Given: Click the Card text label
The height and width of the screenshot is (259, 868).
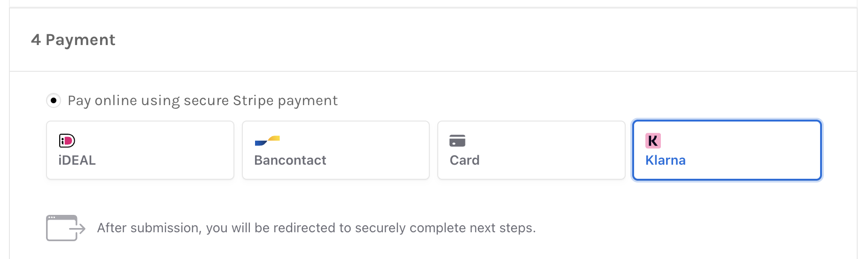Looking at the screenshot, I should tap(465, 160).
